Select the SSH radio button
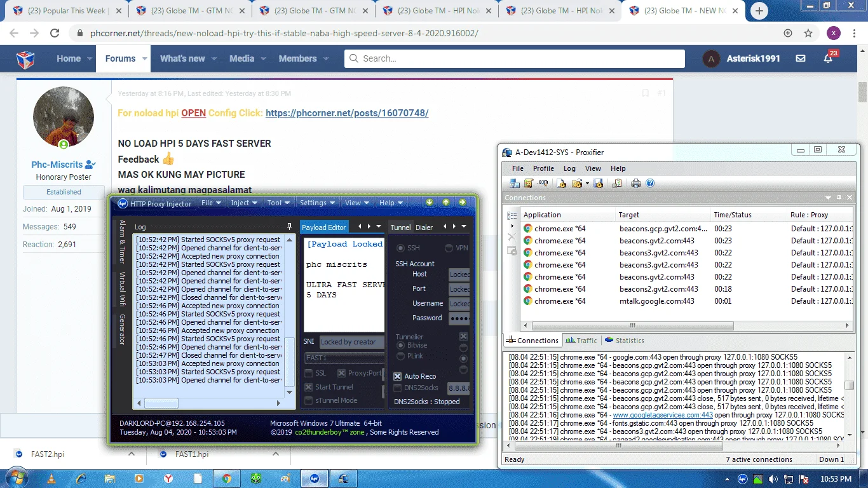 (400, 248)
